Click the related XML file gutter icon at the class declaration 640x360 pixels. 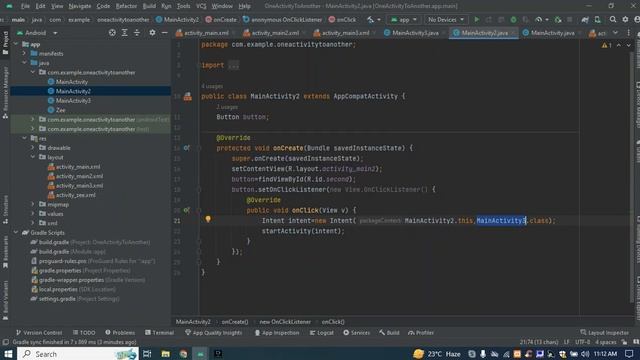(x=187, y=96)
